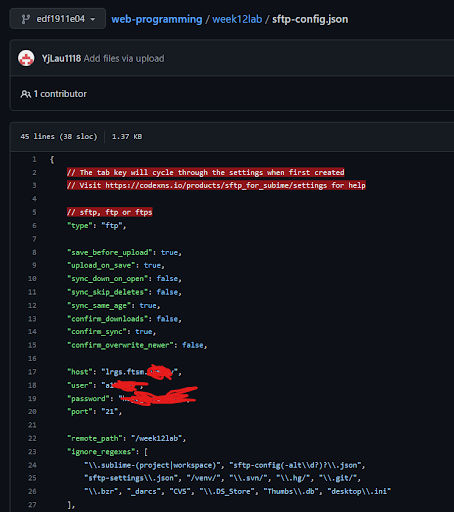This screenshot has width=454, height=512.
Task: Click the "password" key
Action: coord(88,398)
